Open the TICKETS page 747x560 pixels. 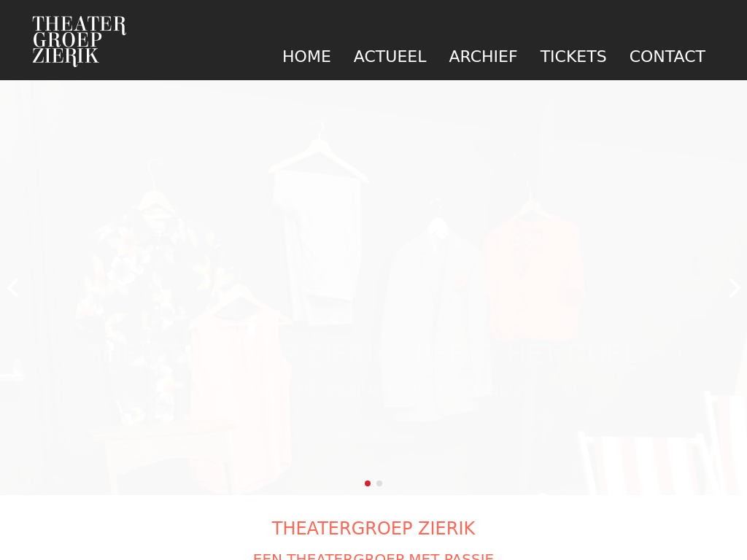573,56
